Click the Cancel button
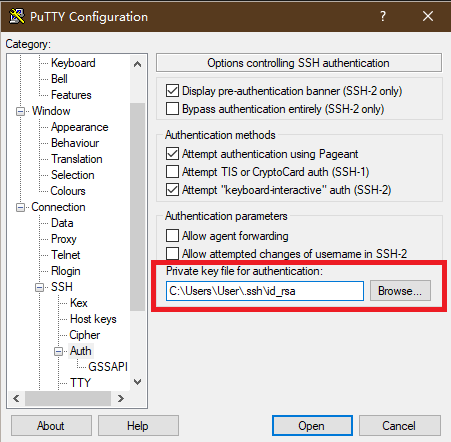This screenshot has width=451, height=442. coord(399,426)
